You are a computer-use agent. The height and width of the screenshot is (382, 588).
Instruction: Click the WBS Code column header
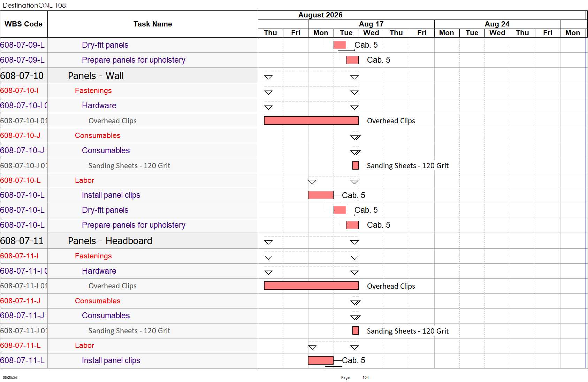pyautogui.click(x=23, y=24)
